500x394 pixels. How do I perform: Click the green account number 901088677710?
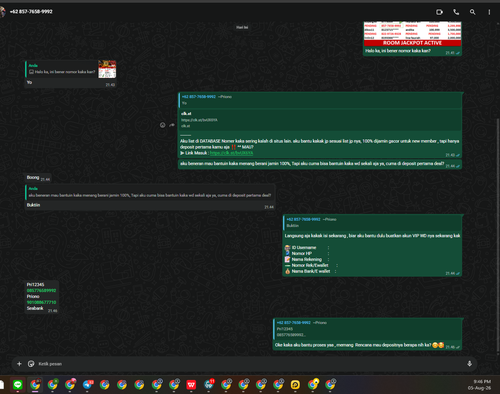(x=41, y=302)
